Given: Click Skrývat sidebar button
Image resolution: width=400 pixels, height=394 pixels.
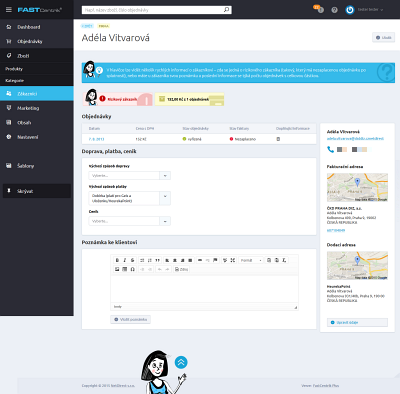Looking at the screenshot, I should [37, 191].
